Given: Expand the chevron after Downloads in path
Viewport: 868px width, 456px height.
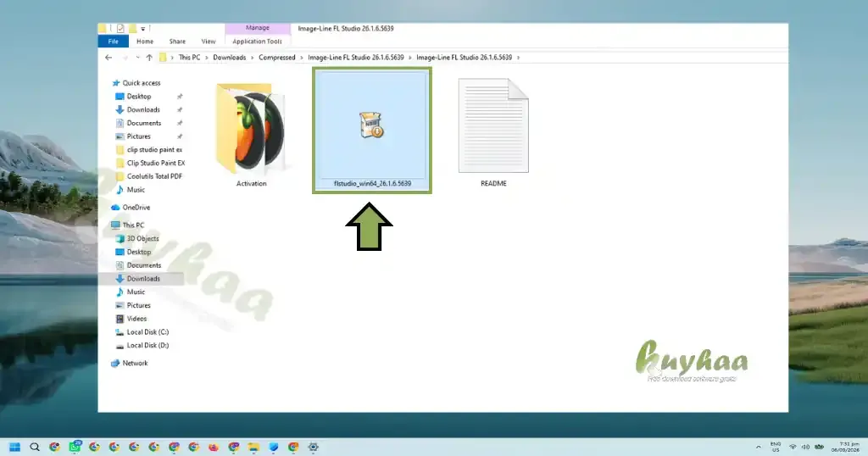Looking at the screenshot, I should [253, 58].
